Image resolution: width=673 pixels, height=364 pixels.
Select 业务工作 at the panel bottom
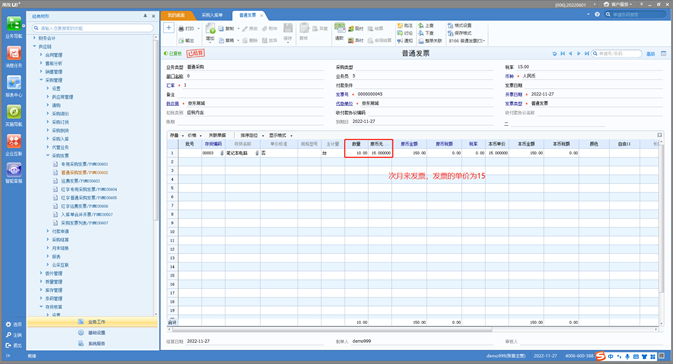click(92, 322)
